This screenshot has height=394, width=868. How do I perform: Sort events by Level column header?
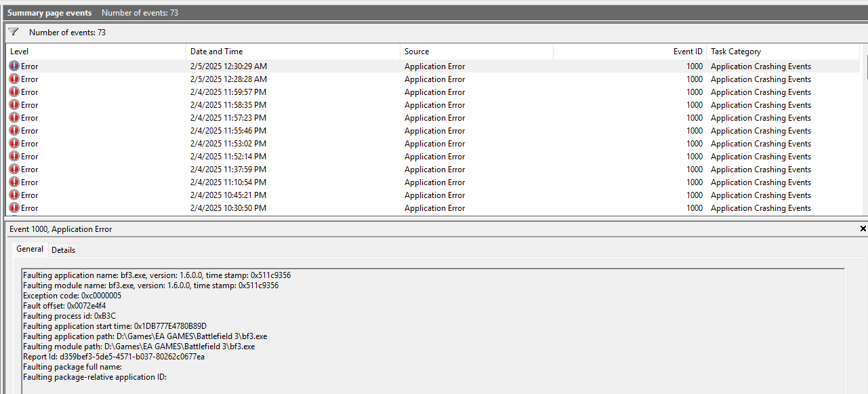96,52
